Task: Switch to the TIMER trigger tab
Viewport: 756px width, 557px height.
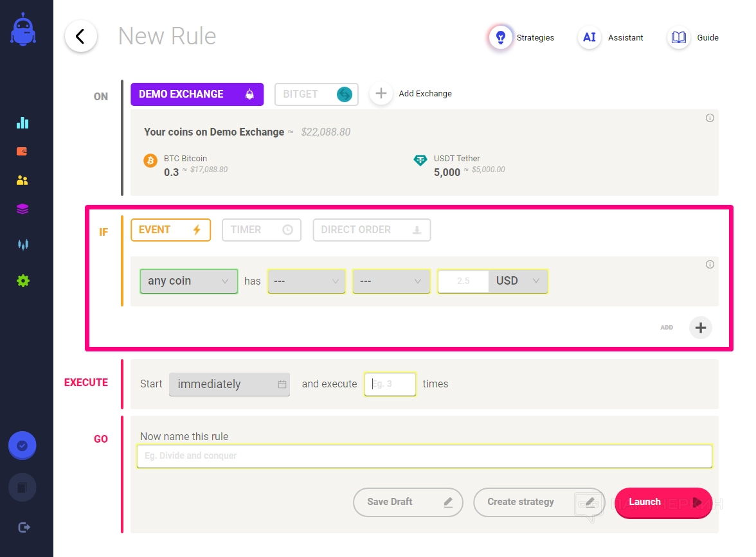Action: (x=261, y=230)
